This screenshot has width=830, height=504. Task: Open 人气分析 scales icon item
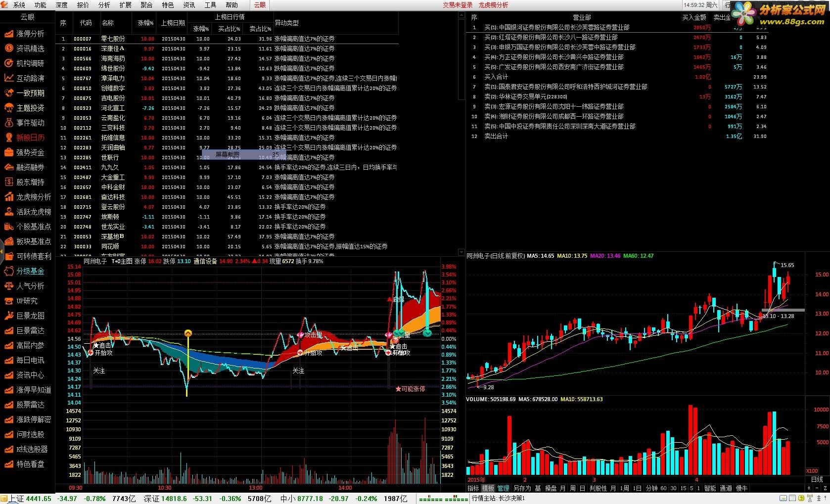coord(25,286)
